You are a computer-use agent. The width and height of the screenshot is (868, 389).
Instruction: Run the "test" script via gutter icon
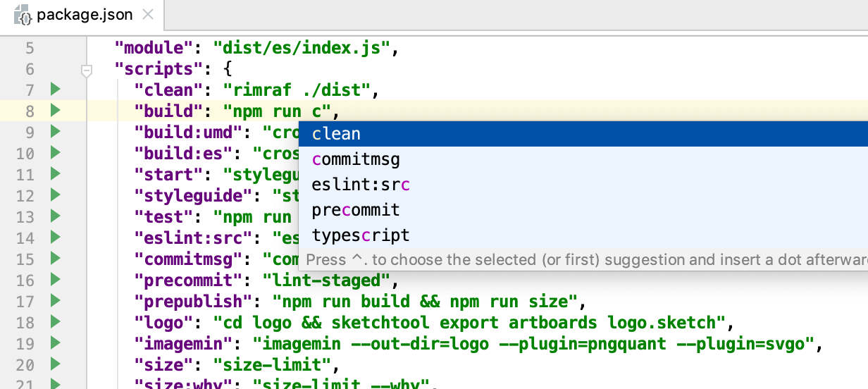[x=56, y=216]
